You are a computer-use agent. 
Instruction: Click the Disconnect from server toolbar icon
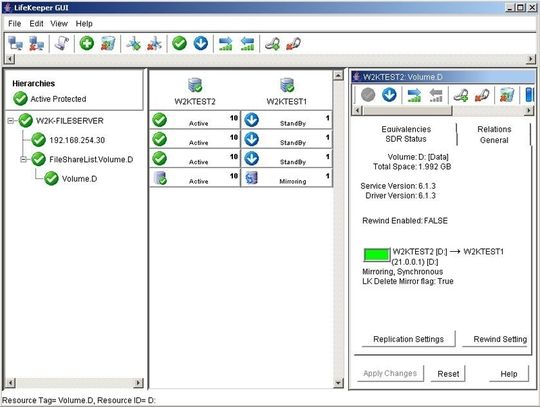(36, 44)
